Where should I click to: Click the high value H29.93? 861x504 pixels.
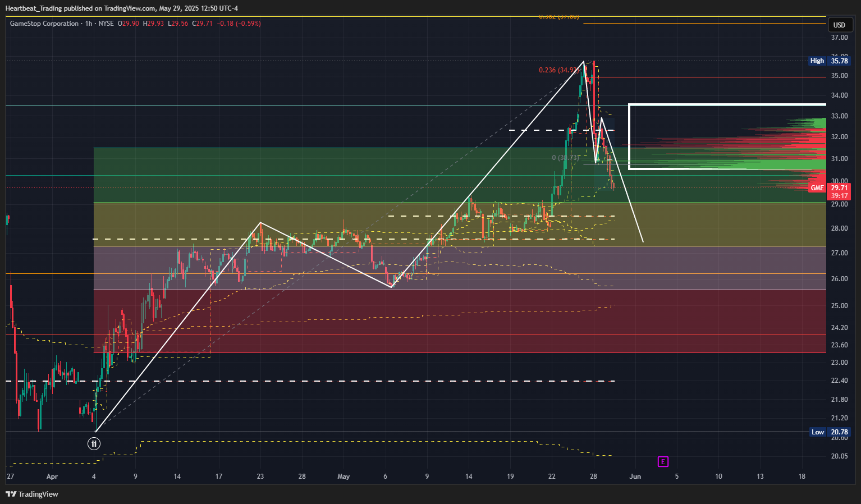pos(153,24)
